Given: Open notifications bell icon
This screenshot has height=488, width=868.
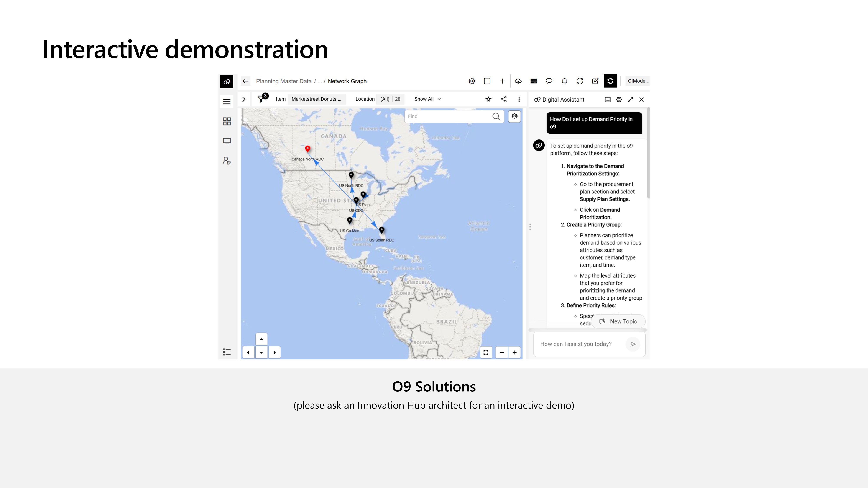Looking at the screenshot, I should coord(564,81).
